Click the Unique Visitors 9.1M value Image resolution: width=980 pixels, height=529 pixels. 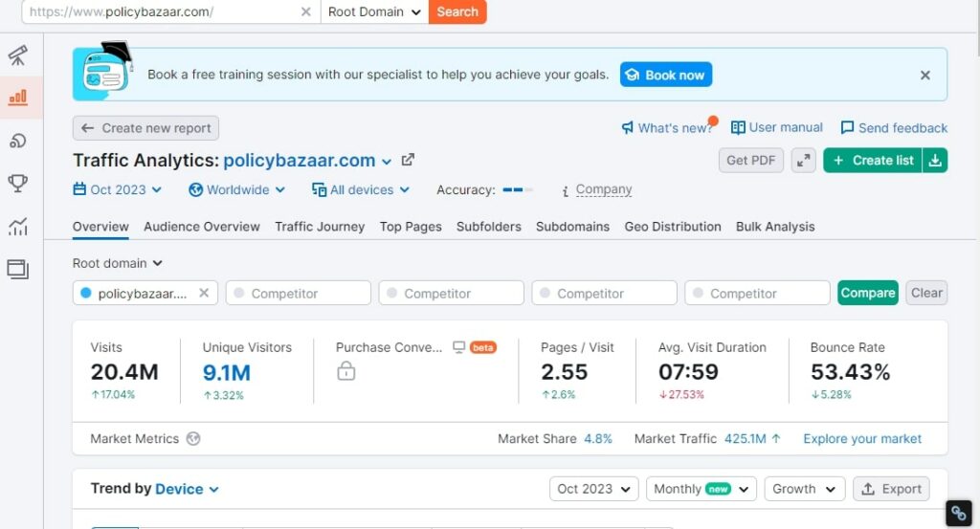pyautogui.click(x=226, y=373)
